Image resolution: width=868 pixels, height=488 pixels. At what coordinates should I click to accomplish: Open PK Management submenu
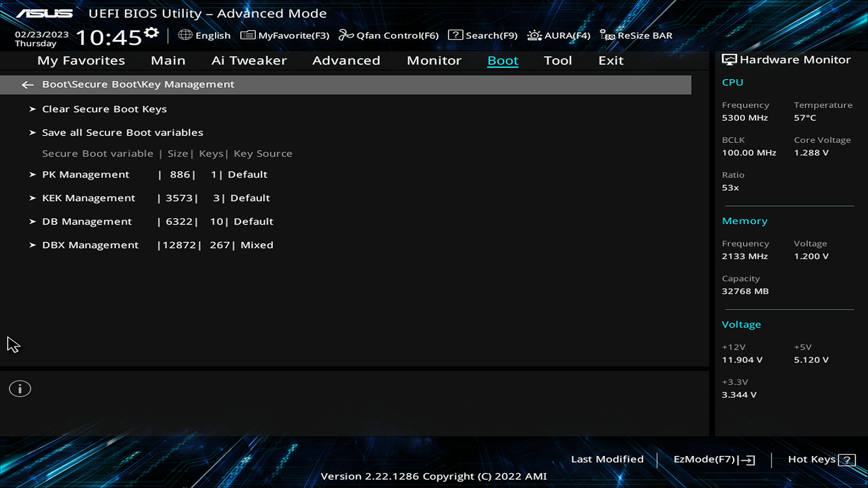(85, 174)
